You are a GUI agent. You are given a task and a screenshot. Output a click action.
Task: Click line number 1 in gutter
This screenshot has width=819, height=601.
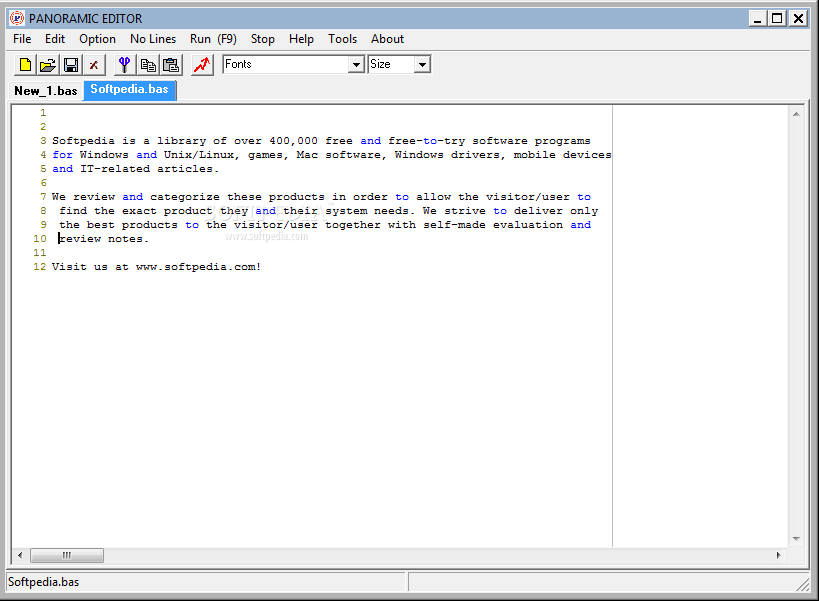coord(43,113)
